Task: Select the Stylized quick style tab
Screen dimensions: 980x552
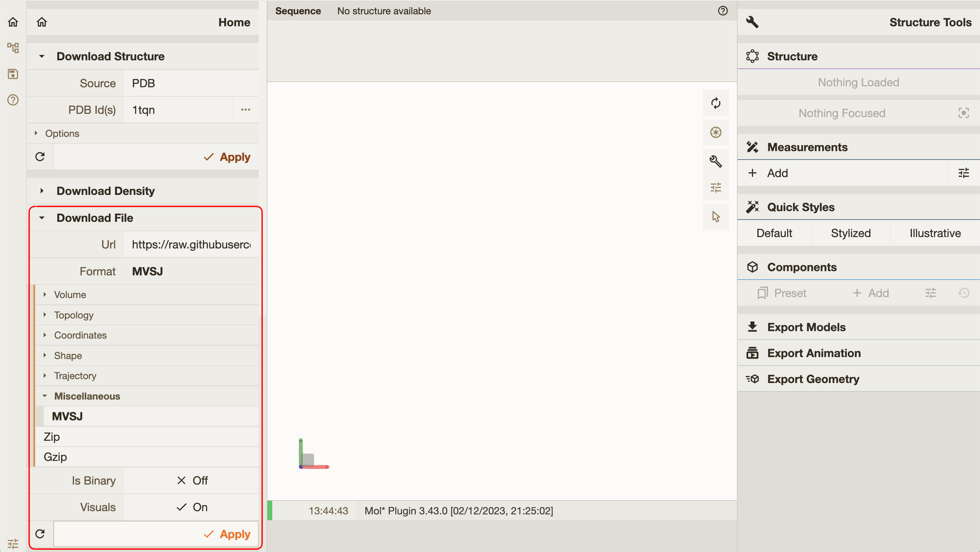Action: tap(851, 233)
